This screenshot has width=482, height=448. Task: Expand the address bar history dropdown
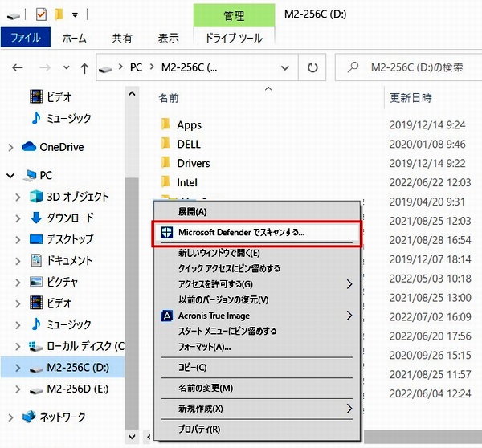pos(285,67)
